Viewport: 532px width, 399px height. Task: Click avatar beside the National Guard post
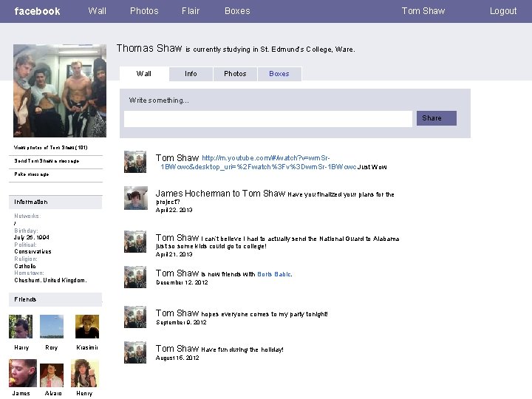pos(135,242)
